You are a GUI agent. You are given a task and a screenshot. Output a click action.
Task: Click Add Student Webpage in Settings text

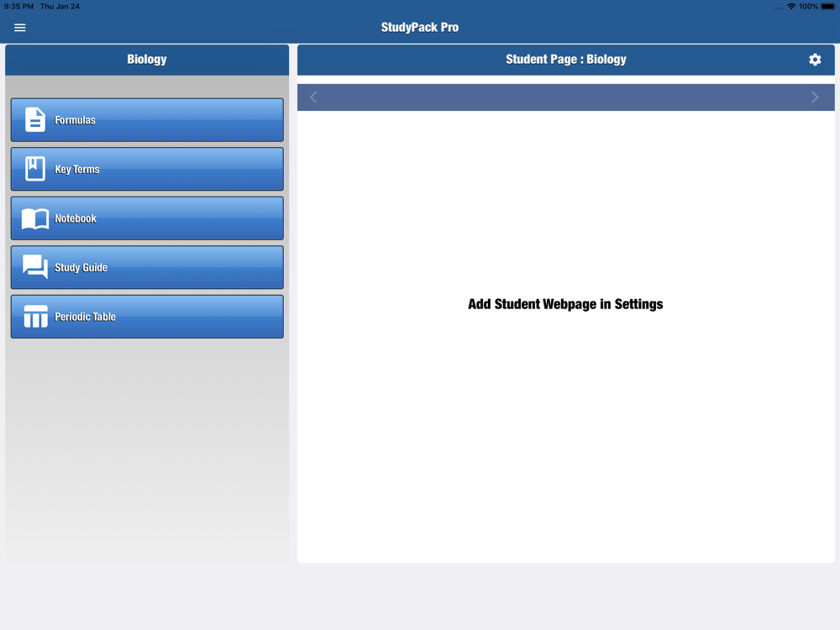point(565,304)
